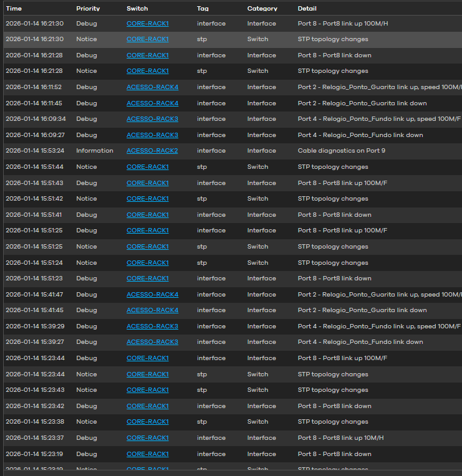462x476 pixels.
Task: Open CORE-RACK1 link in 15:23:43 row
Action: [x=147, y=390]
